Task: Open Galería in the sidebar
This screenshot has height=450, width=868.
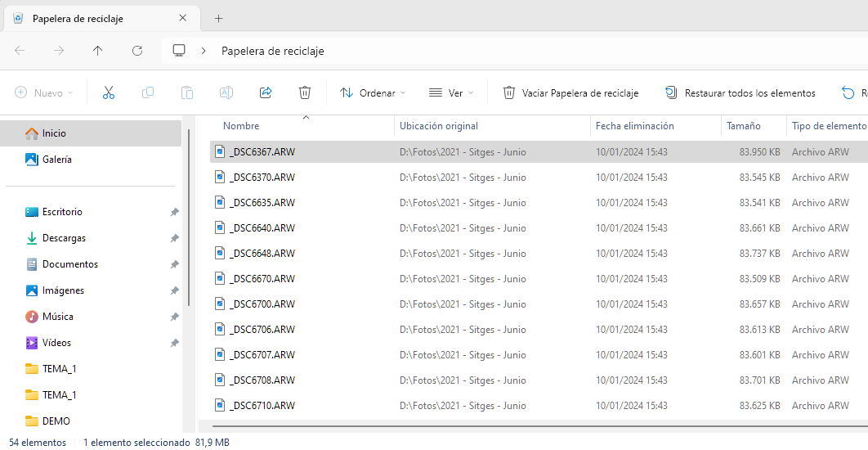Action: click(x=57, y=160)
